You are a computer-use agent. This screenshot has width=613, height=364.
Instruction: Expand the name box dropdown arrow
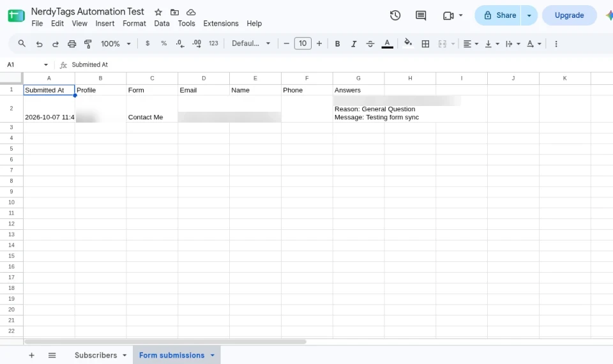(46, 64)
